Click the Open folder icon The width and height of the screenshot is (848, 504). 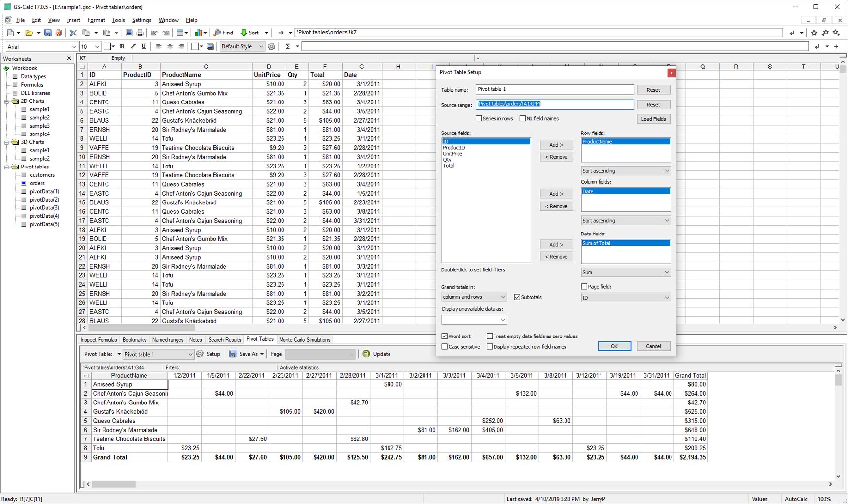point(29,33)
